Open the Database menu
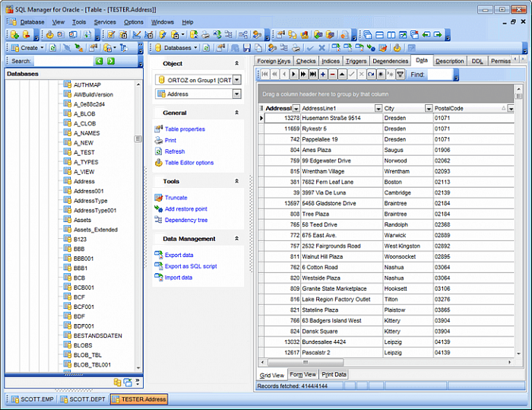Viewport: 532px width, 410px height. point(32,22)
